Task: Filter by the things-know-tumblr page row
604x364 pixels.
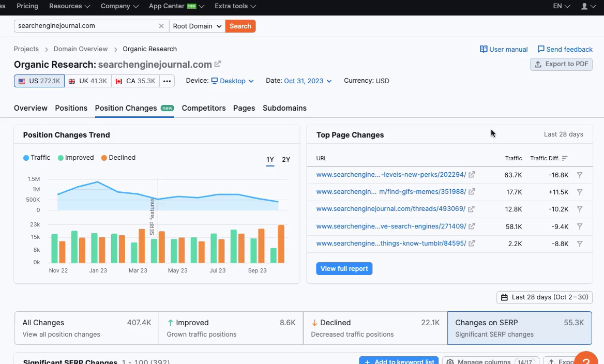Action: pos(580,244)
